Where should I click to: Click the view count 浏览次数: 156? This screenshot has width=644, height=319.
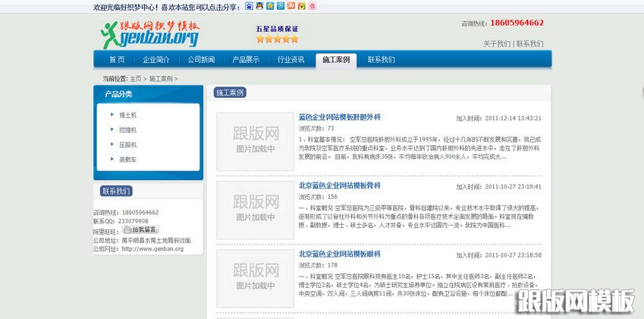tap(318, 197)
